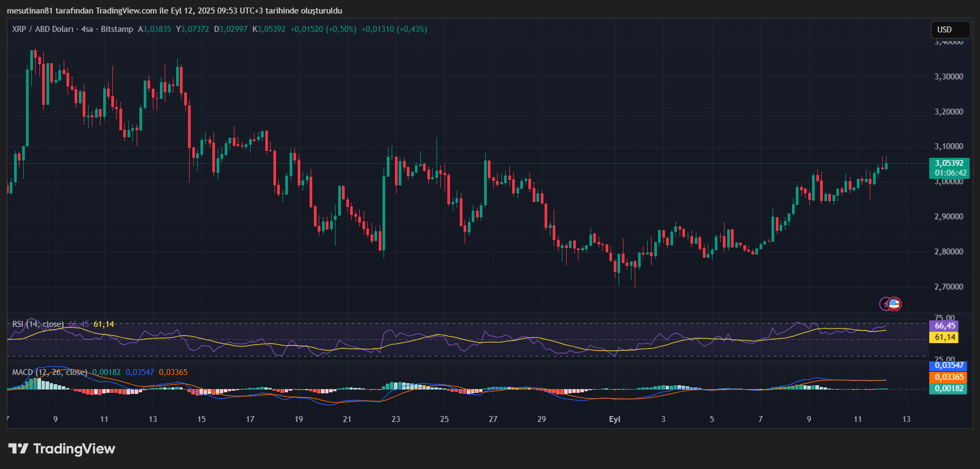Open the USD currency selector
This screenshot has height=469, width=980.
click(950, 30)
